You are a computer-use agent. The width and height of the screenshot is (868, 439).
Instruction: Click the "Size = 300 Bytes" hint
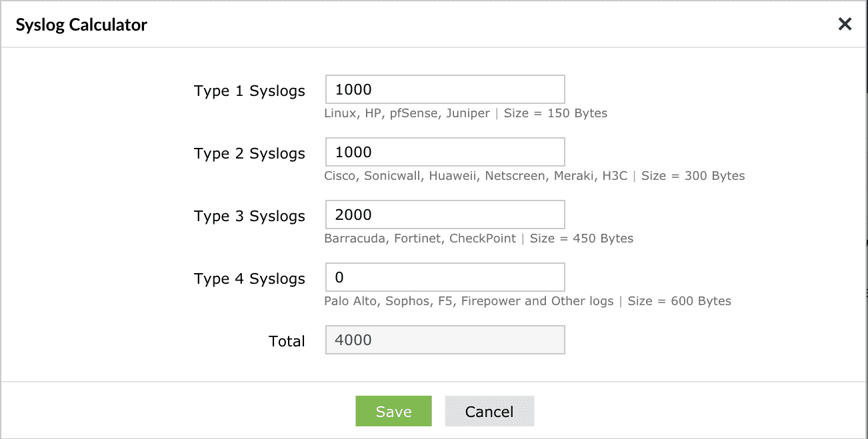pyautogui.click(x=693, y=176)
